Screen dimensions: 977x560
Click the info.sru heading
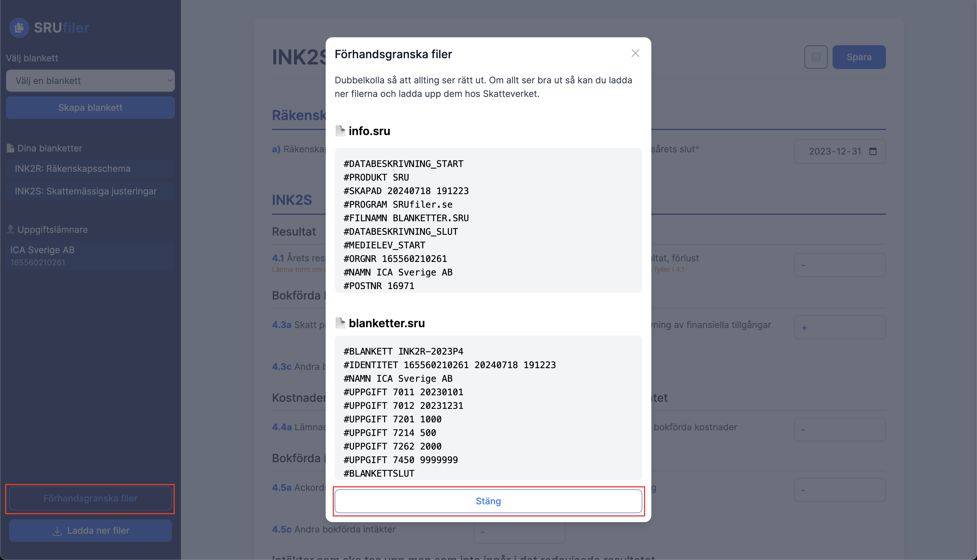click(369, 131)
